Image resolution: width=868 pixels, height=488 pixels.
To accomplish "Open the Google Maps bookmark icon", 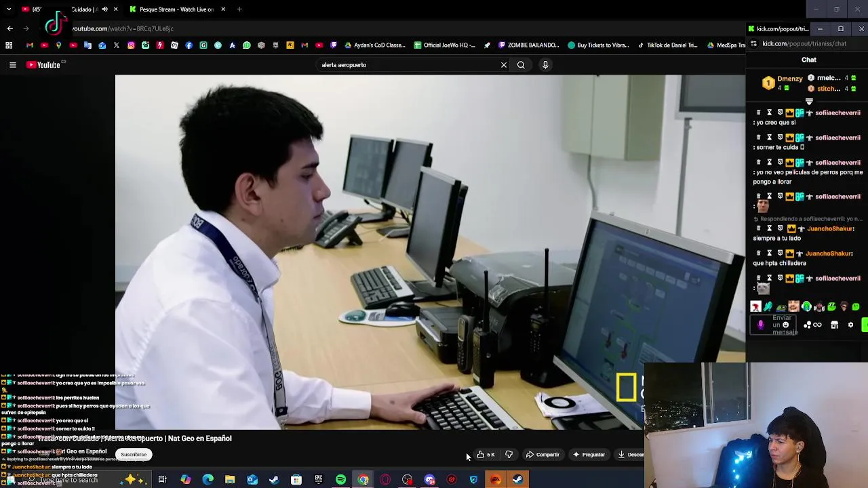I will tap(59, 45).
